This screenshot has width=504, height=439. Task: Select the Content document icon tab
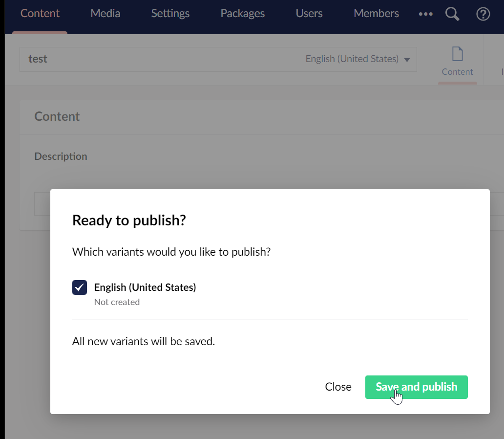tap(457, 59)
